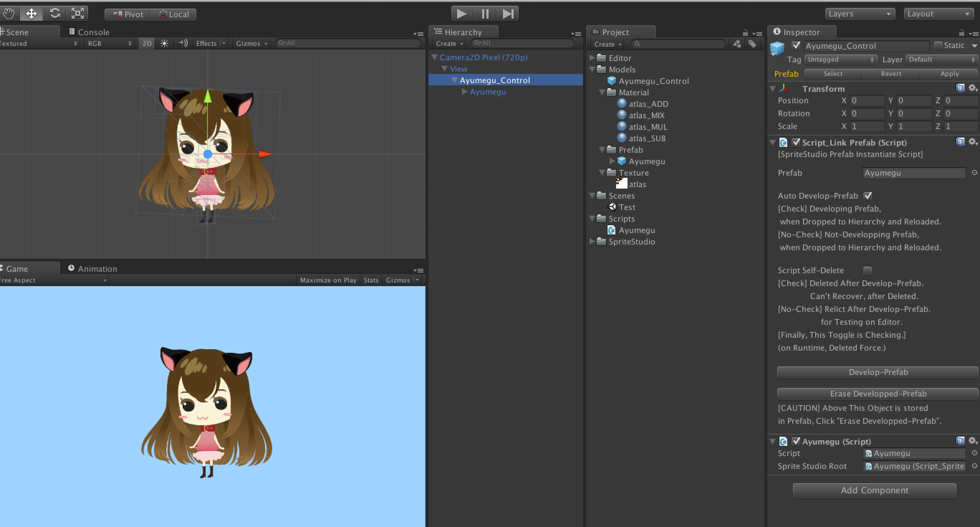Click the Scene view search field

tap(348, 43)
